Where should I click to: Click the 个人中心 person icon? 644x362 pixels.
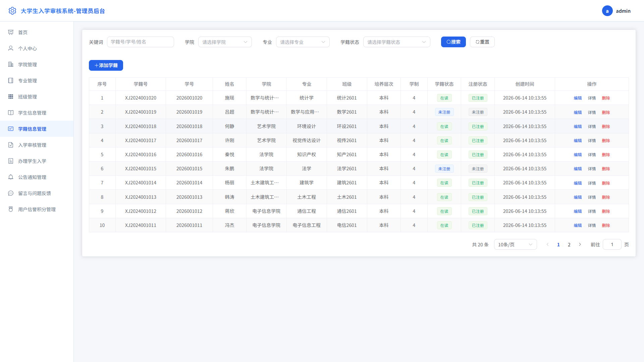11,48
